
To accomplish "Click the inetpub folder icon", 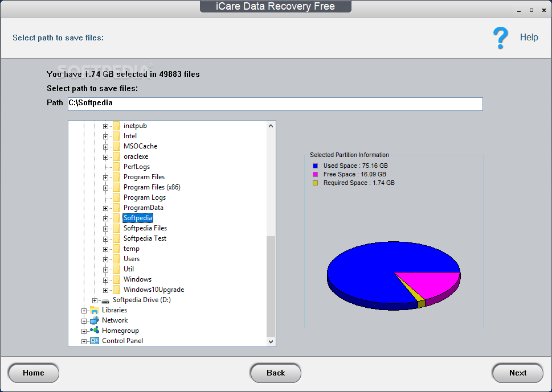I will tap(116, 126).
